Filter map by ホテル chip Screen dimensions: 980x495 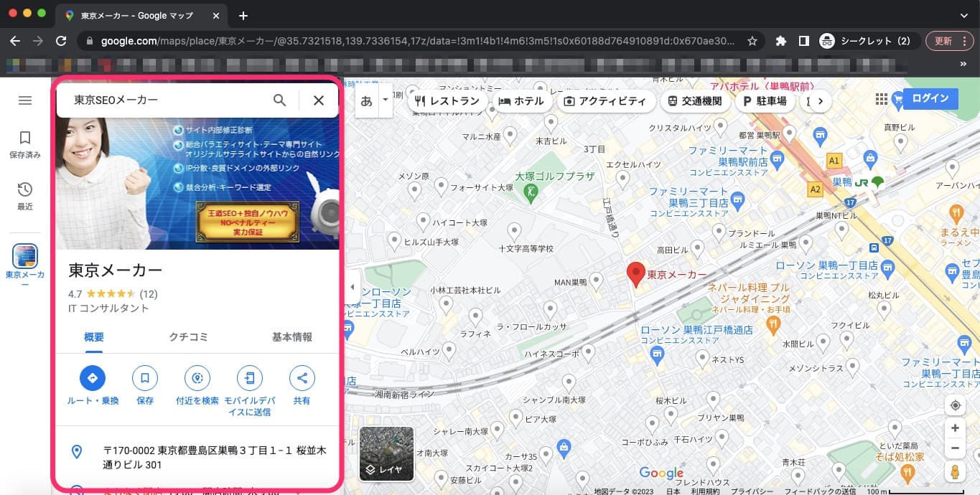tap(521, 101)
